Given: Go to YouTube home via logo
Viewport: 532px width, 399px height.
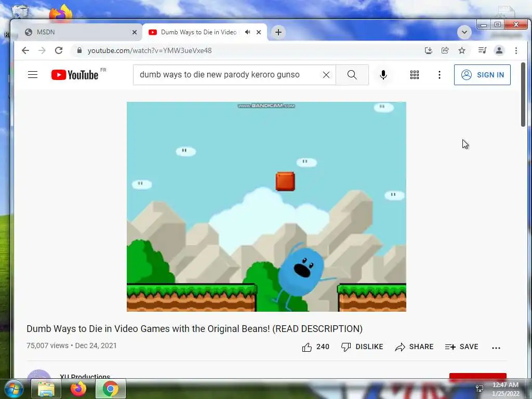Looking at the screenshot, I should 75,75.
